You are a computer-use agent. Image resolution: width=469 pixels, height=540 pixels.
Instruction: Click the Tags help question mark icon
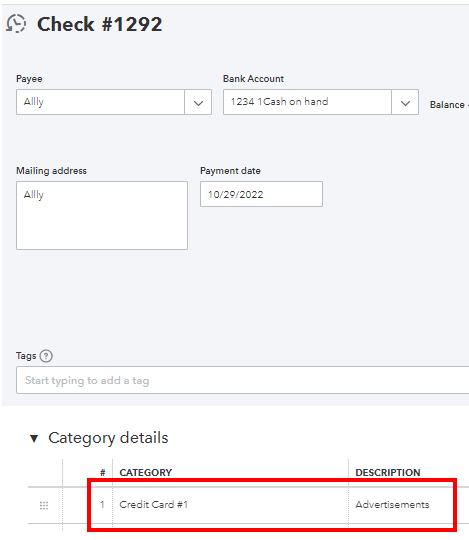(x=46, y=356)
